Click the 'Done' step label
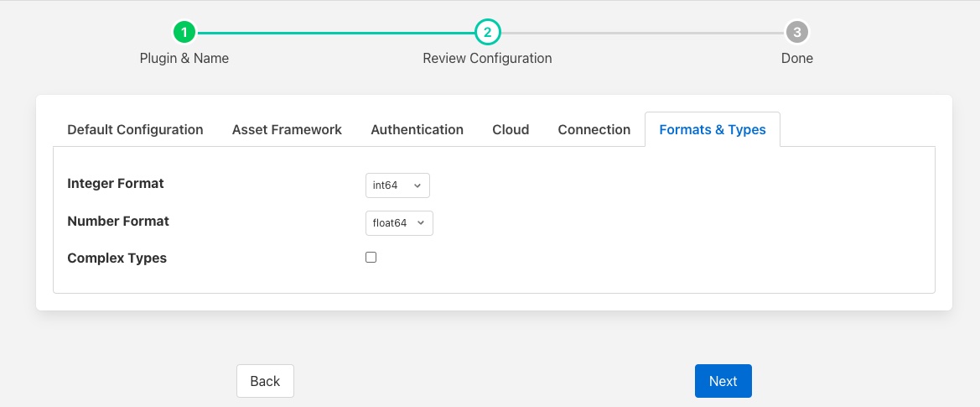The image size is (980, 407). pos(796,59)
